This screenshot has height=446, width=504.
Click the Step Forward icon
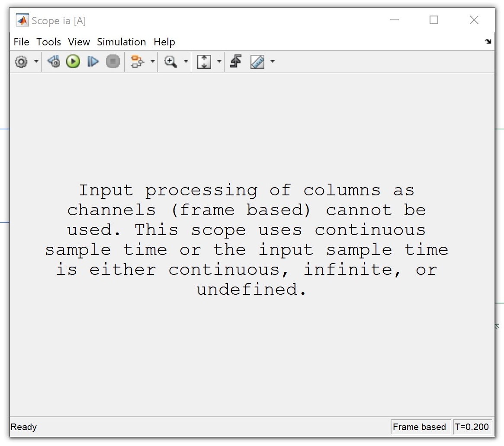pos(93,62)
